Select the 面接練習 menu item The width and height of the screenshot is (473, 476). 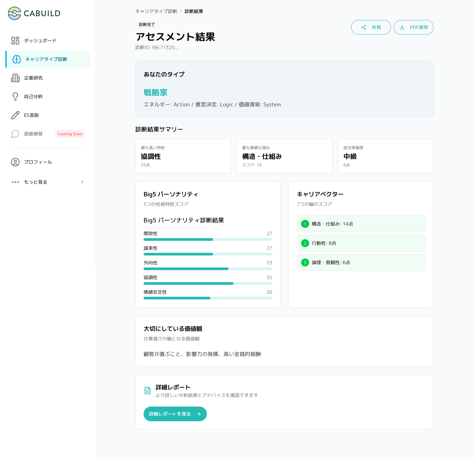48,134
